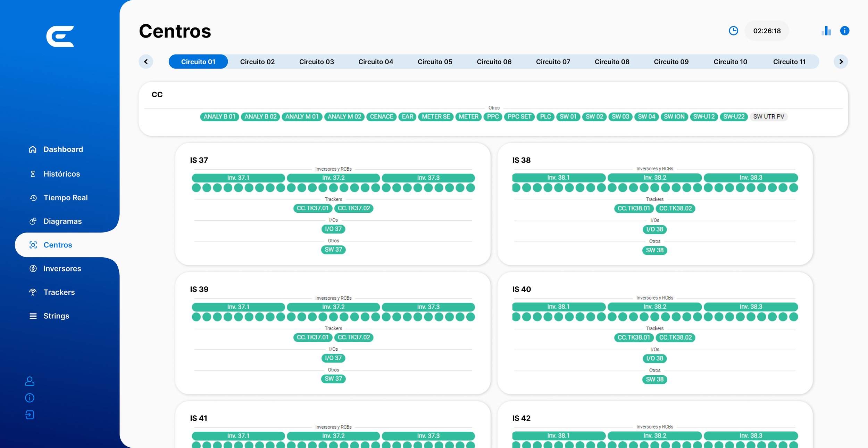The width and height of the screenshot is (868, 448).
Task: Click the IS 41 card title
Action: [199, 418]
